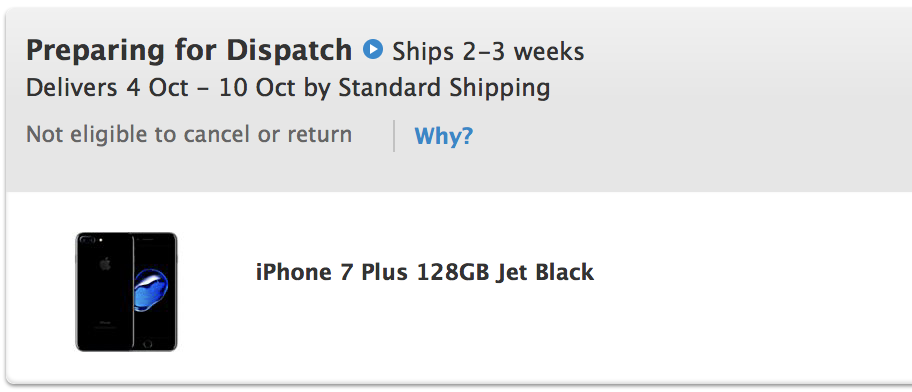This screenshot has width=912, height=392.
Task: Click "Jet Black" in the product name
Action: coord(545,272)
